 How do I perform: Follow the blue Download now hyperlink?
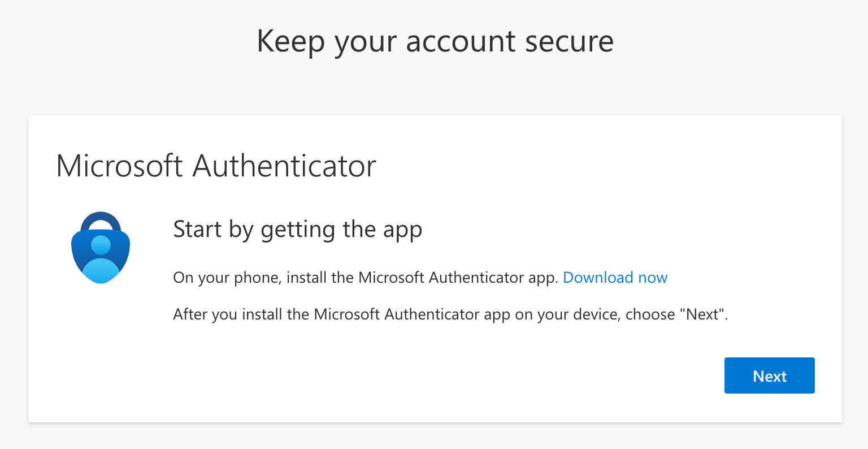click(615, 278)
